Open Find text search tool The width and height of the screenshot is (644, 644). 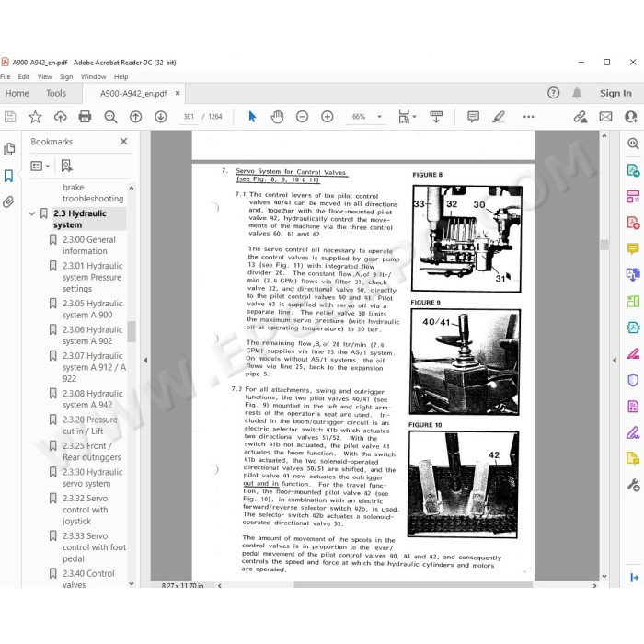[110, 117]
